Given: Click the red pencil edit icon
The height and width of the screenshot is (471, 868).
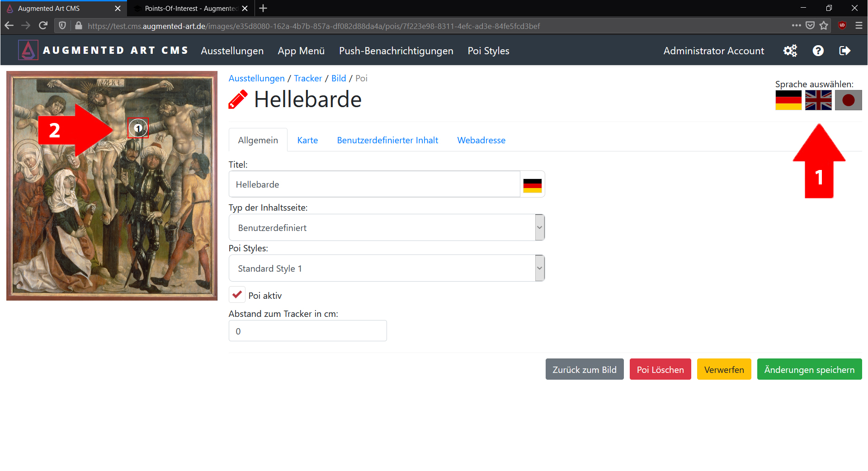Looking at the screenshot, I should [238, 99].
